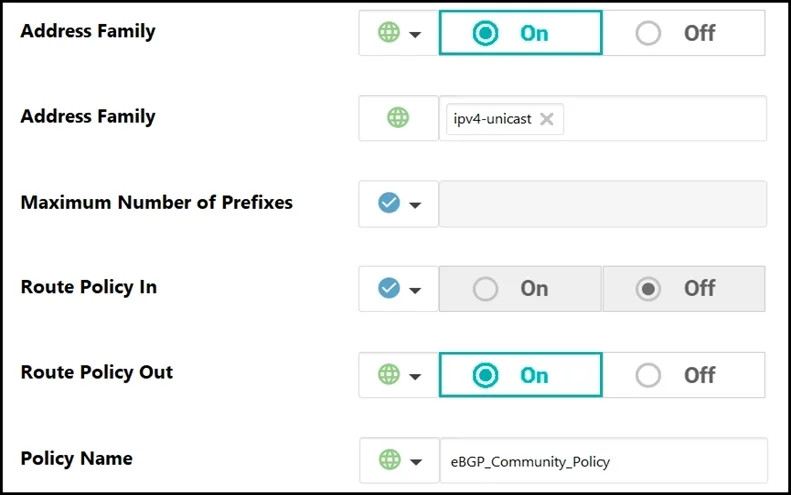Choose On radio for Route Policy In
Screen dimensions: 791x495
coord(520,289)
